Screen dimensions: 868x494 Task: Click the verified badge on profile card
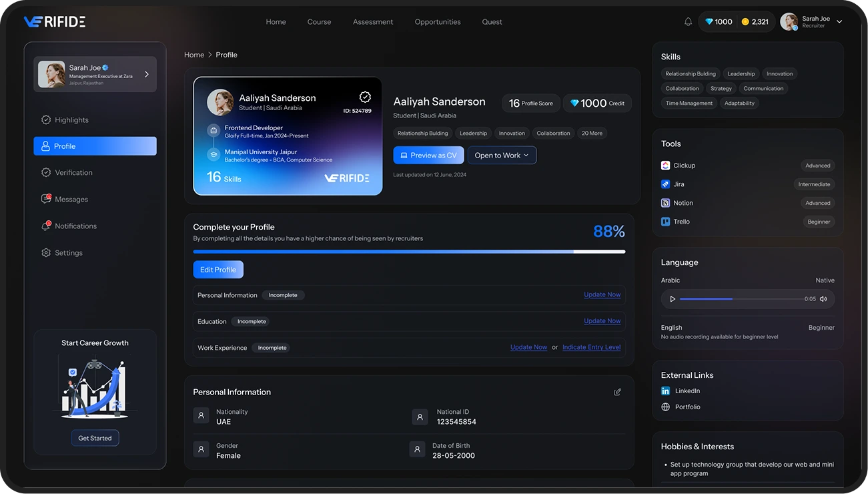click(x=365, y=97)
